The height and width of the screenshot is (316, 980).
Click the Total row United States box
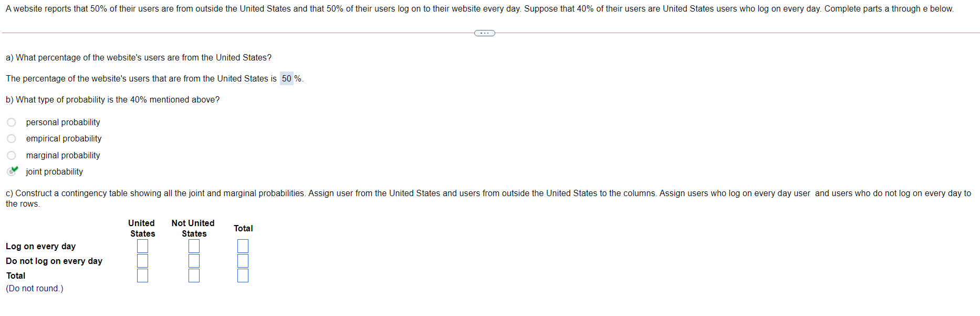point(142,274)
